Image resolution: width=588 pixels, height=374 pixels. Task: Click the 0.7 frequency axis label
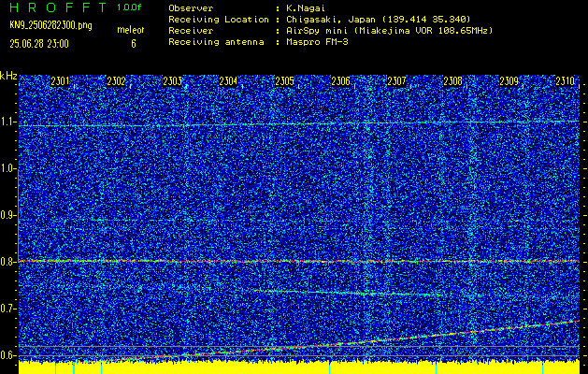click(x=7, y=309)
